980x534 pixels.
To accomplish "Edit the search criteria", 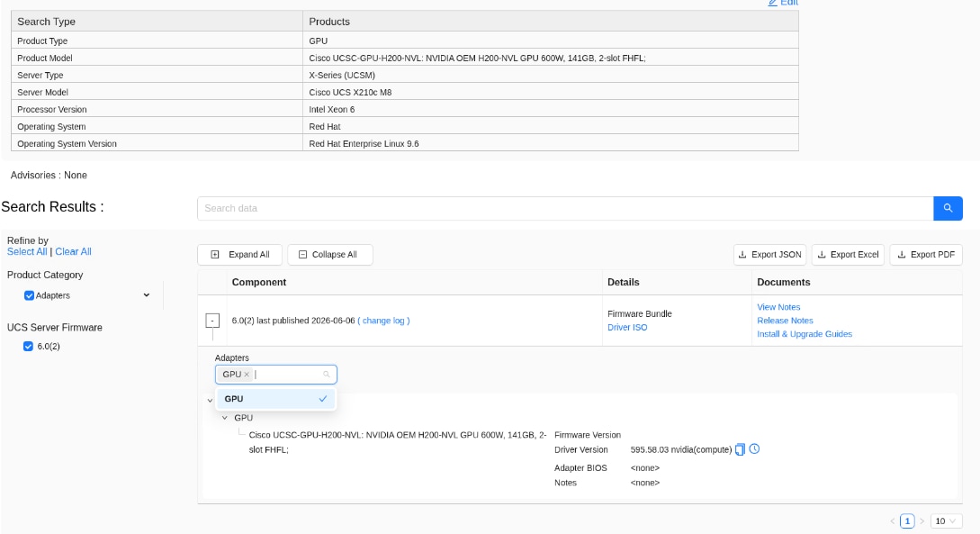I will (783, 3).
